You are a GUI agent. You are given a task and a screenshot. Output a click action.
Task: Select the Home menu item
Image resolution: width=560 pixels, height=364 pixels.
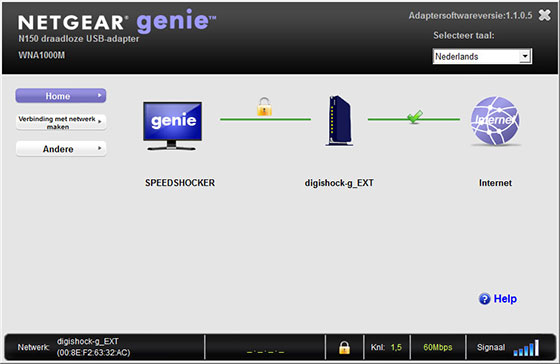click(x=61, y=96)
